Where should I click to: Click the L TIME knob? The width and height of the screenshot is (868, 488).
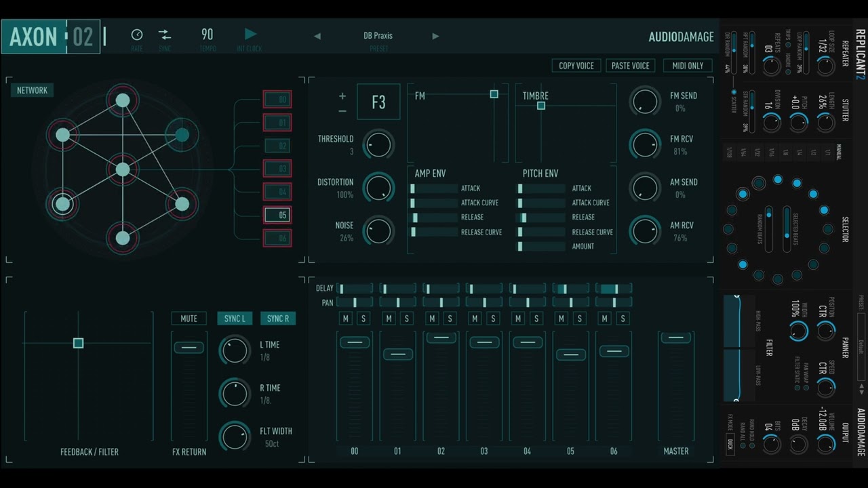235,350
